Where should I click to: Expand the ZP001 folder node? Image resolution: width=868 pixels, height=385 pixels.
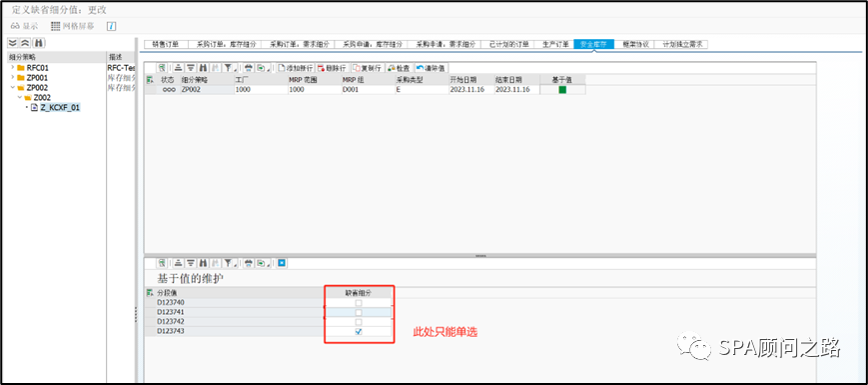tap(12, 78)
